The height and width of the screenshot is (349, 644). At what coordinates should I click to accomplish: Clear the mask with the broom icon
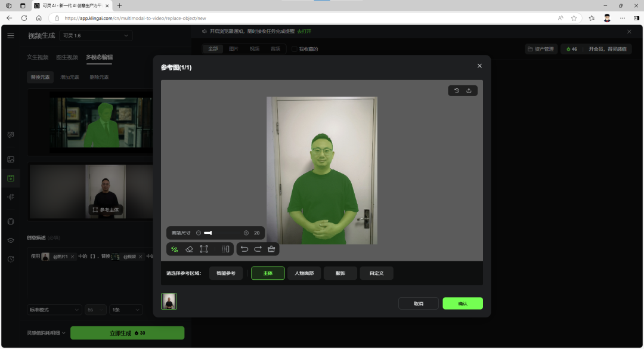[272, 249]
